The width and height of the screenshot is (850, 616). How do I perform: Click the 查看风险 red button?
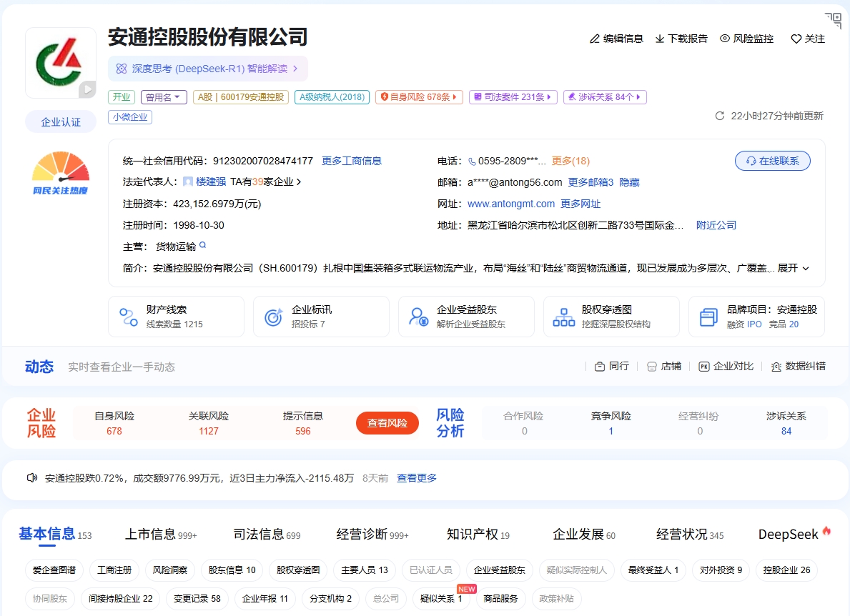tap(387, 423)
